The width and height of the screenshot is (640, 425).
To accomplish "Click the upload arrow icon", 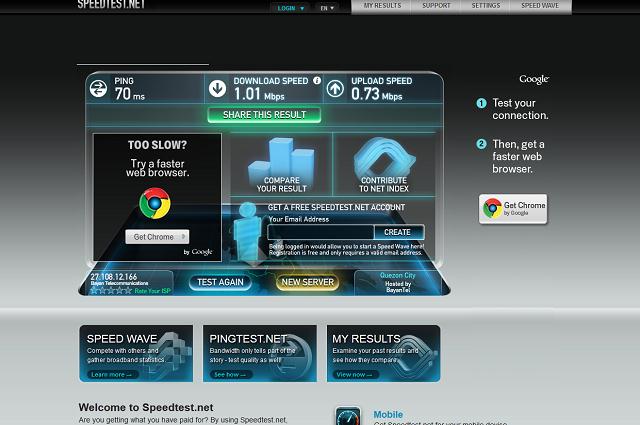I will click(335, 88).
